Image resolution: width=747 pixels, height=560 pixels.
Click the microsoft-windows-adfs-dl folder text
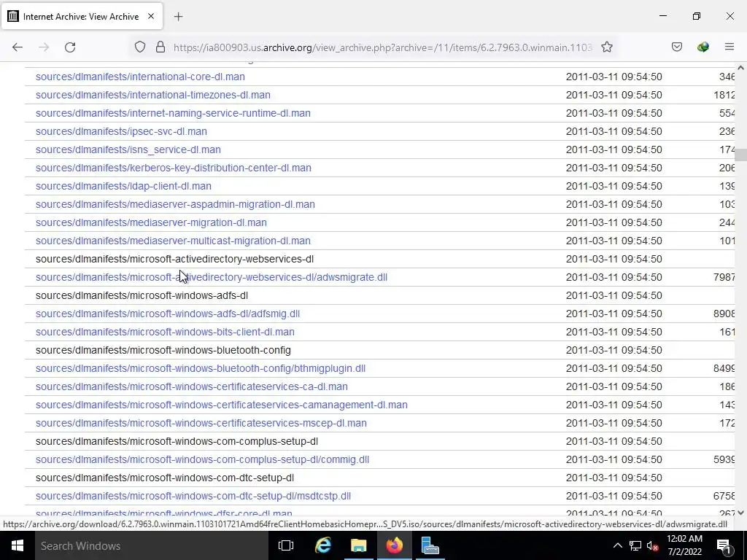pyautogui.click(x=142, y=296)
